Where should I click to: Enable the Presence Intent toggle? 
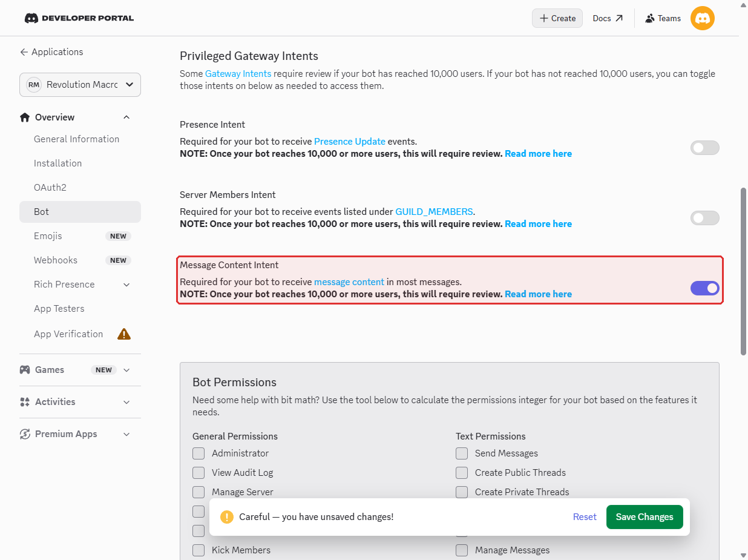tap(705, 148)
